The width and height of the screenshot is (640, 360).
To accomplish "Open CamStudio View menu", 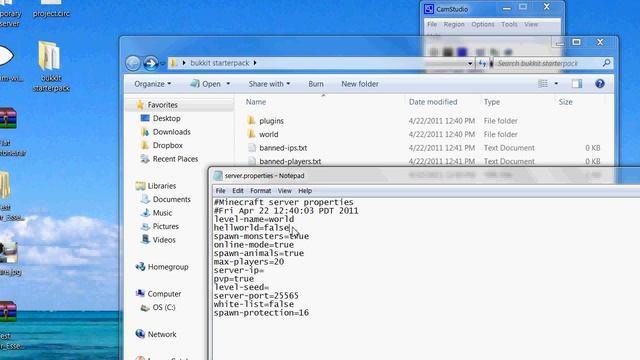I will point(531,24).
